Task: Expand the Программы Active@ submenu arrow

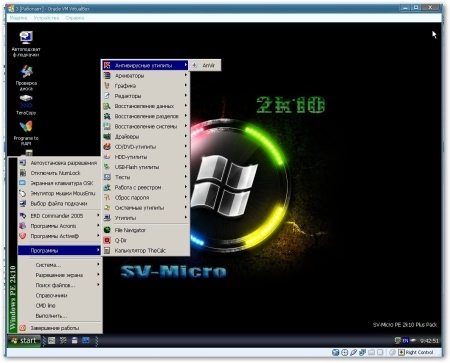Action: coord(98,236)
